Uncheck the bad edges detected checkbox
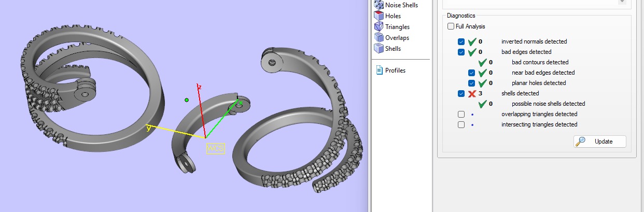The width and height of the screenshot is (644, 212). tap(461, 52)
